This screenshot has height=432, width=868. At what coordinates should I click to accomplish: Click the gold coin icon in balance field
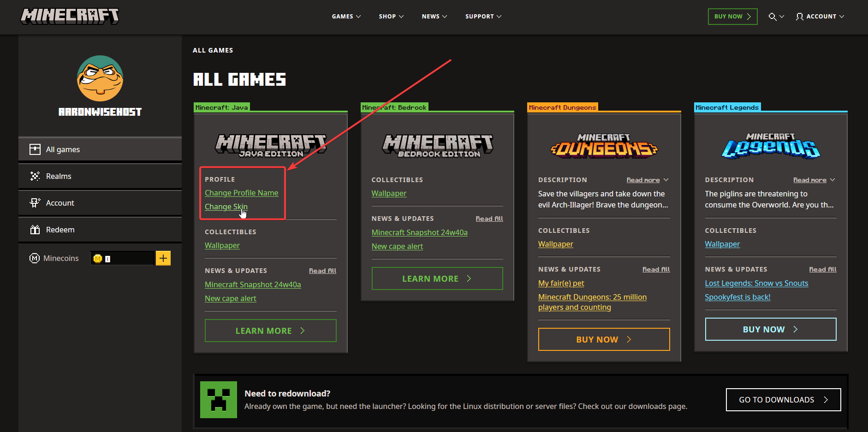coord(98,259)
